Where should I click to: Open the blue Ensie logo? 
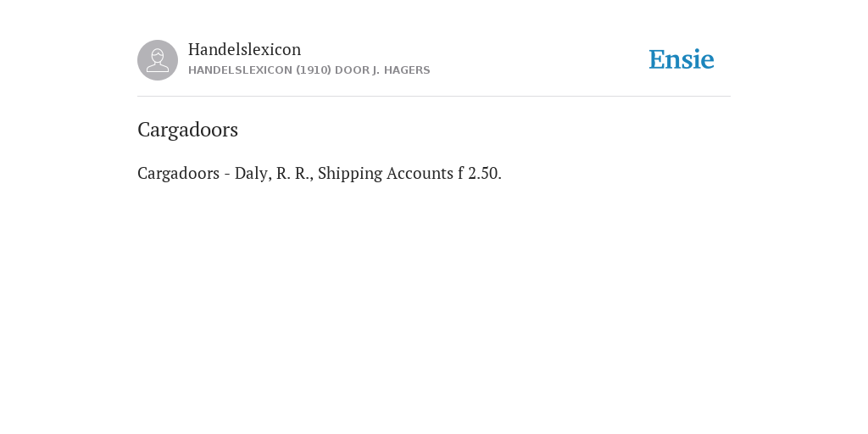click(682, 59)
